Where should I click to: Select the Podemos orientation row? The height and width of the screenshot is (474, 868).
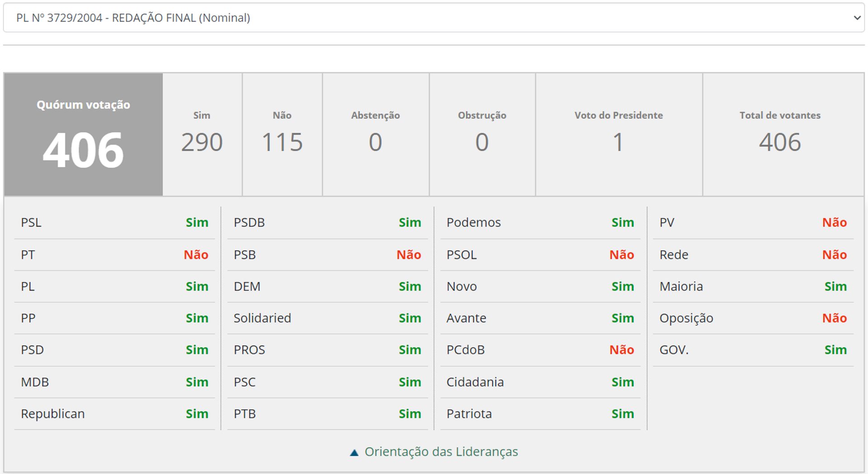(540, 222)
